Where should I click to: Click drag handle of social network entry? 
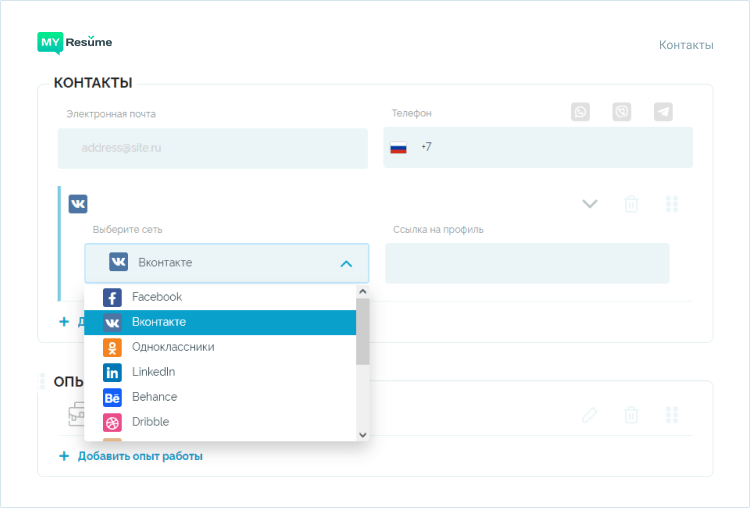(672, 204)
